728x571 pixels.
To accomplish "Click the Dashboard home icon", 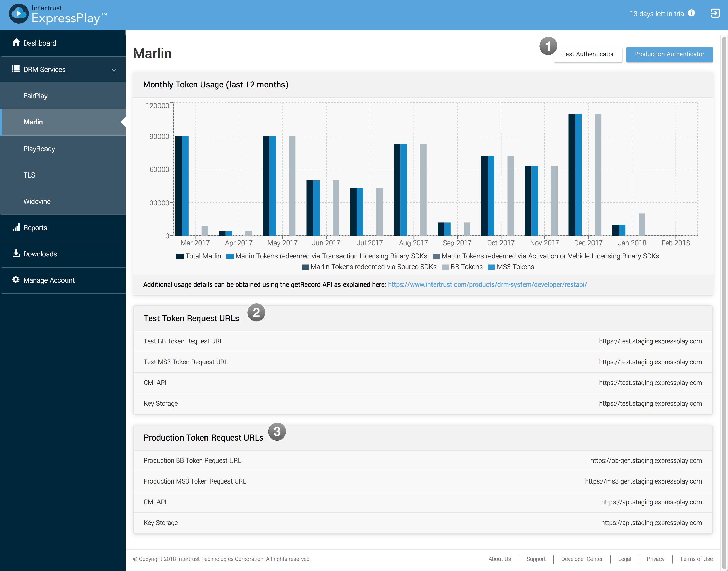I will 16,42.
